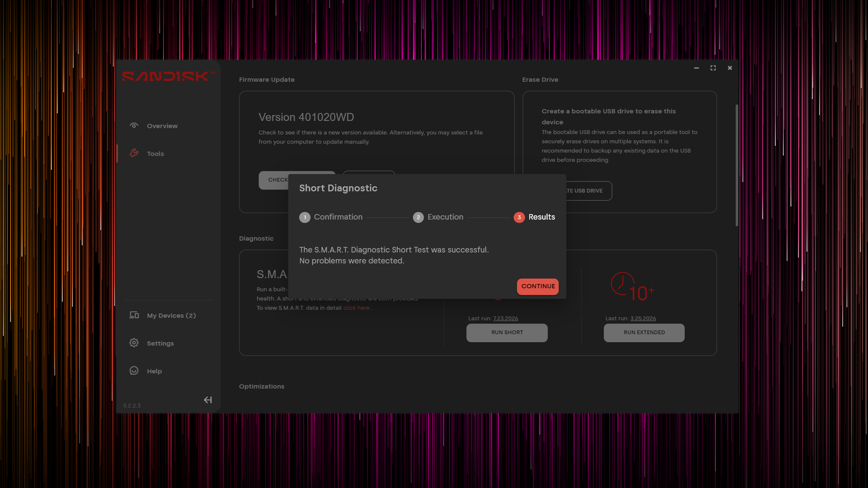Click step 3 Results in the wizard
868x488 pixels.
coord(534,217)
